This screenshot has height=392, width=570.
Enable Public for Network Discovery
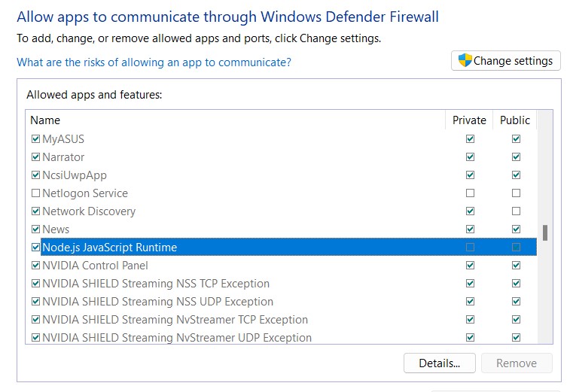pyautogui.click(x=516, y=211)
